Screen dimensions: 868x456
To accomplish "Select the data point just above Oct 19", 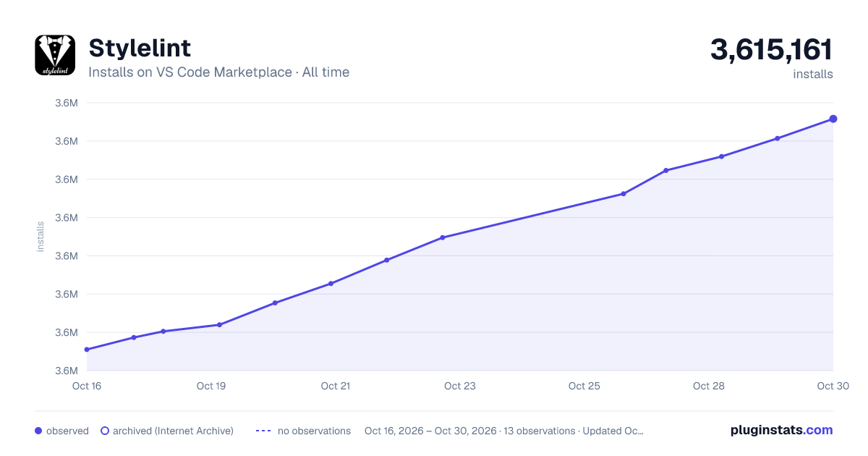I will [x=219, y=325].
